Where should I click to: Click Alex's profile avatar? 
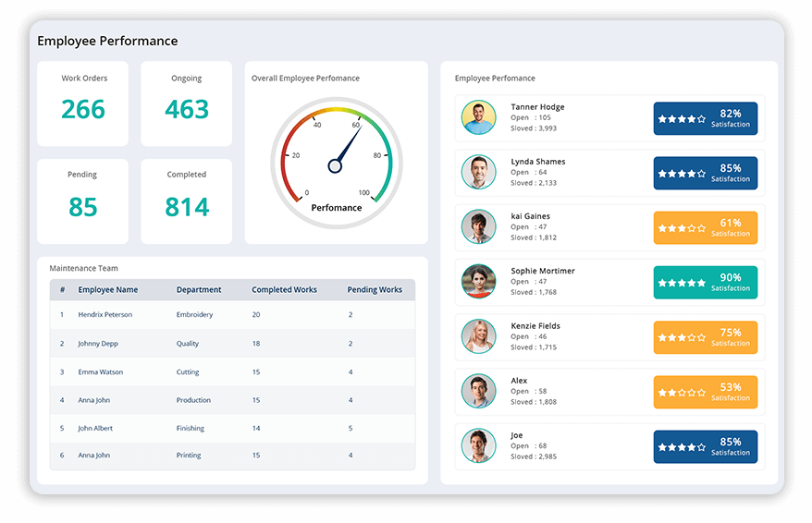point(478,391)
